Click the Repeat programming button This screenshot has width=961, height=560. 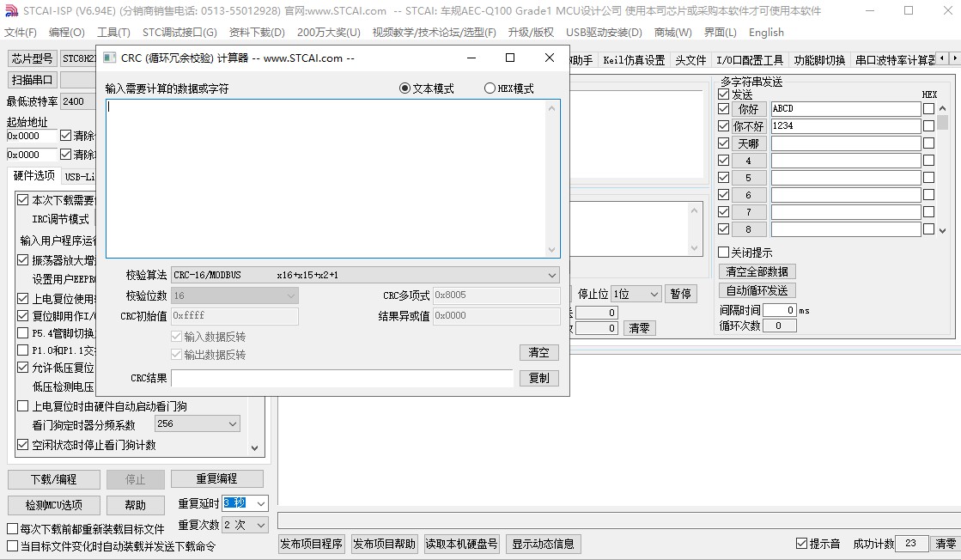[217, 478]
